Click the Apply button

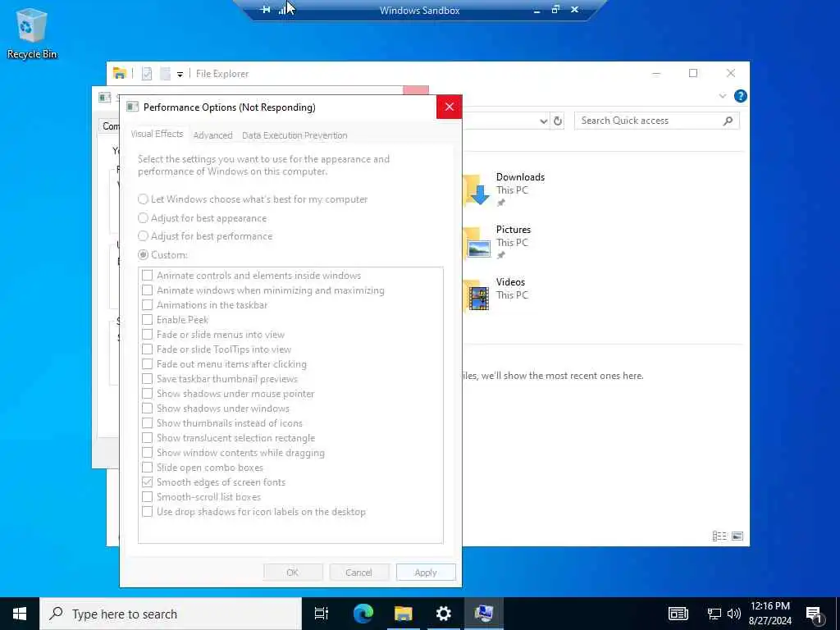[426, 572]
